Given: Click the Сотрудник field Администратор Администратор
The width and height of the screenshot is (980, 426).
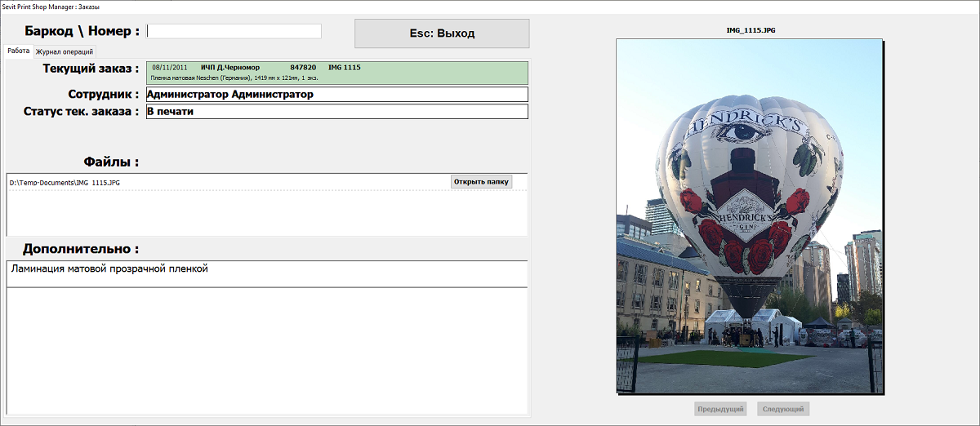Looking at the screenshot, I should [x=336, y=95].
